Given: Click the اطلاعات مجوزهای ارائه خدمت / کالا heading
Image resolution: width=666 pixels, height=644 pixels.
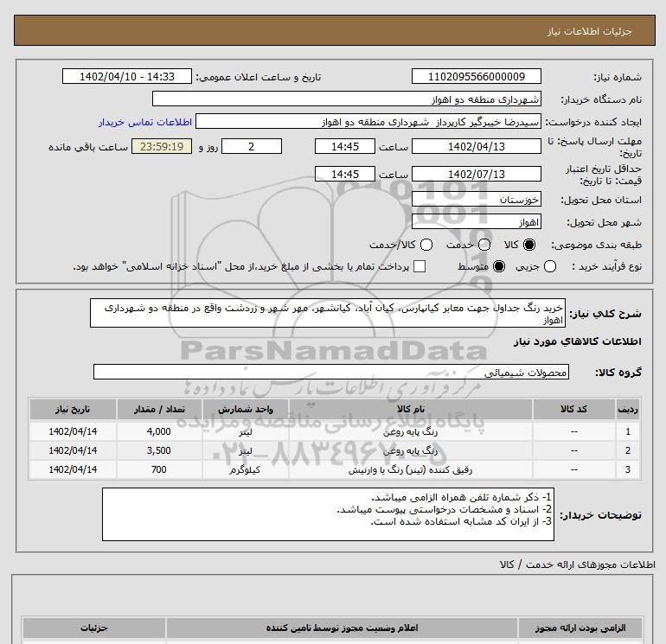Looking at the screenshot, I should [x=578, y=564].
